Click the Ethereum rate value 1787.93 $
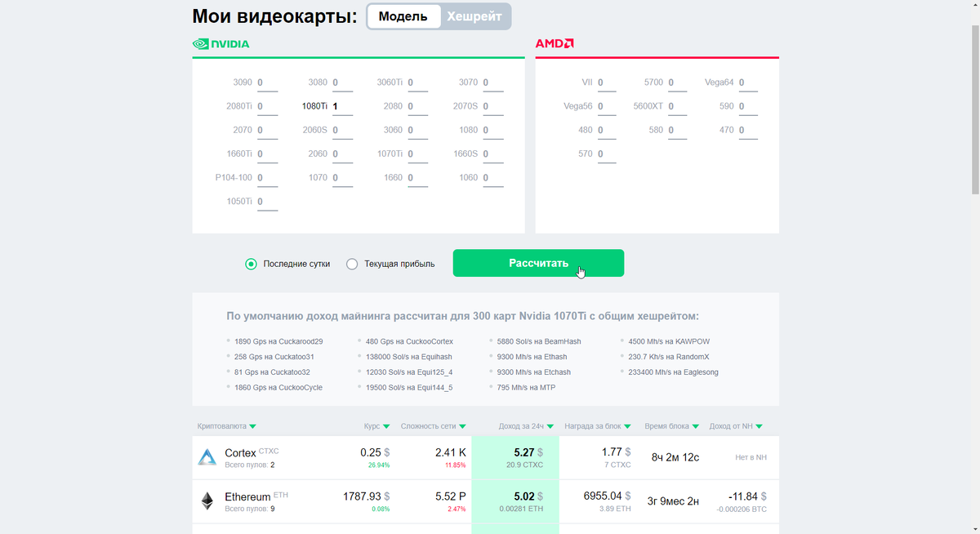 pyautogui.click(x=367, y=496)
